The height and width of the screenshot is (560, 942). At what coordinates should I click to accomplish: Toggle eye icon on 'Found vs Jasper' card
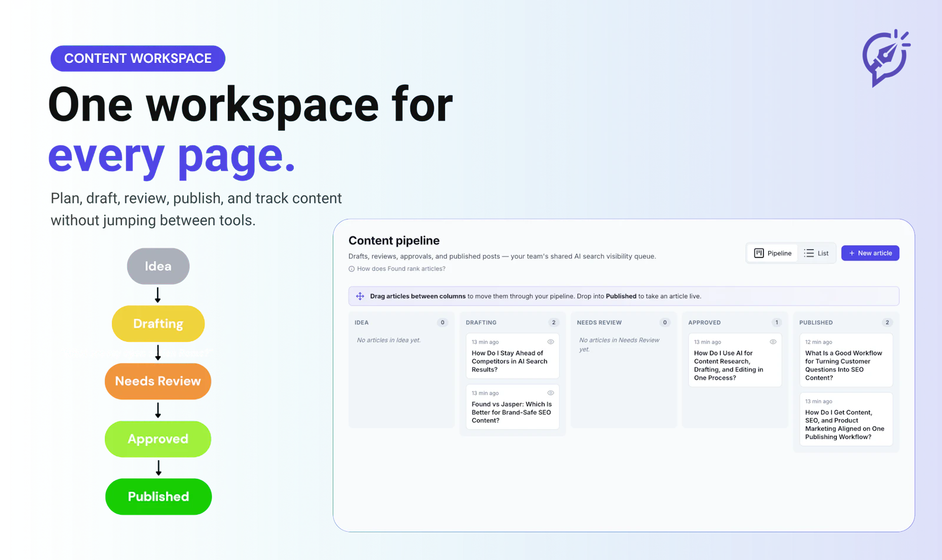(x=550, y=393)
